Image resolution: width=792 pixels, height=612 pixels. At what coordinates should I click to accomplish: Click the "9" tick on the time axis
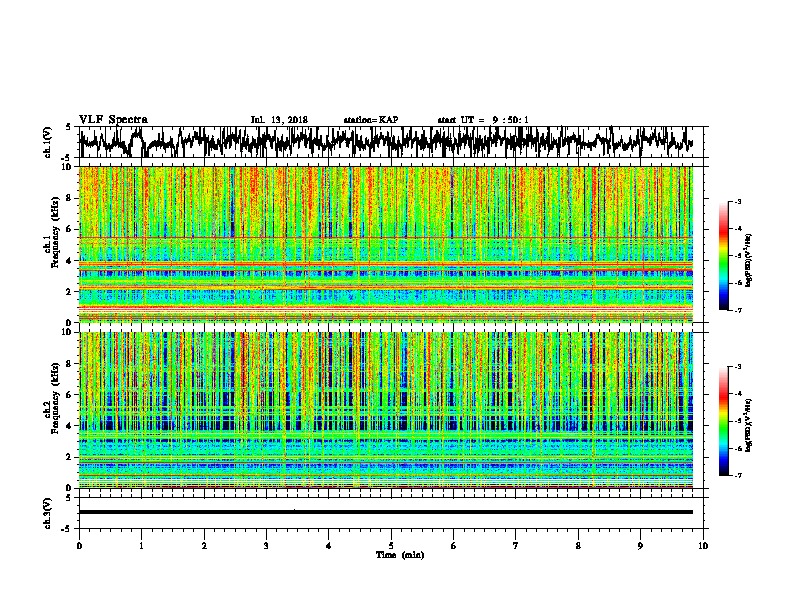640,546
